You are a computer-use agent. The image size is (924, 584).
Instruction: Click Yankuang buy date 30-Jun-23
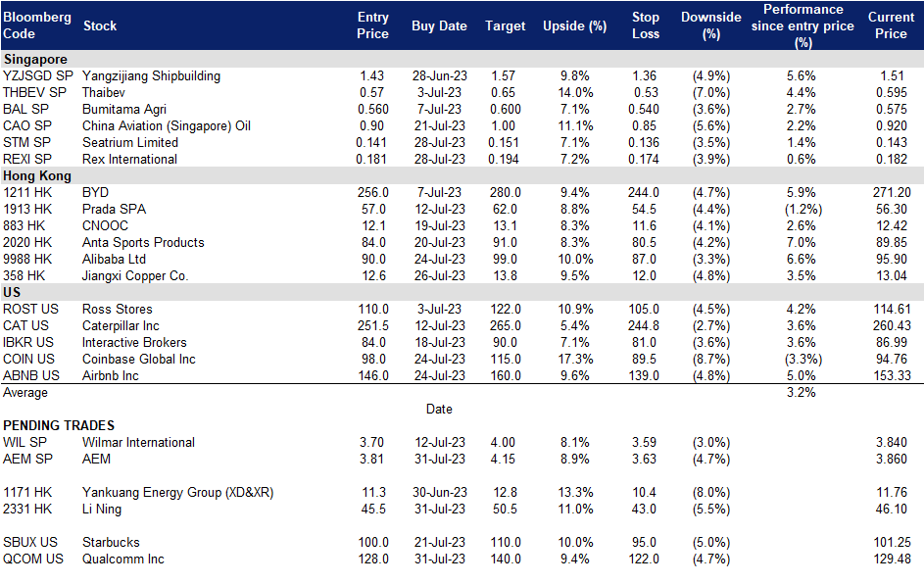point(440,493)
